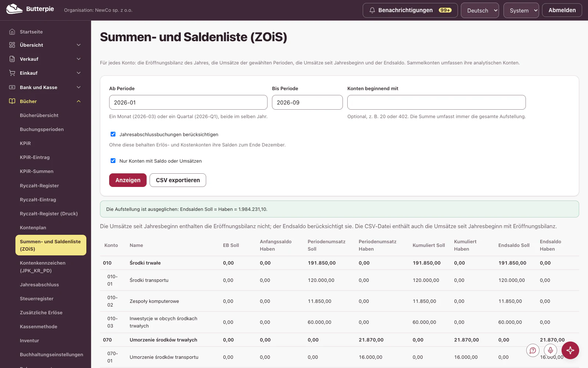Click CSV exportieren button
Image resolution: width=588 pixels, height=368 pixels.
click(x=178, y=180)
